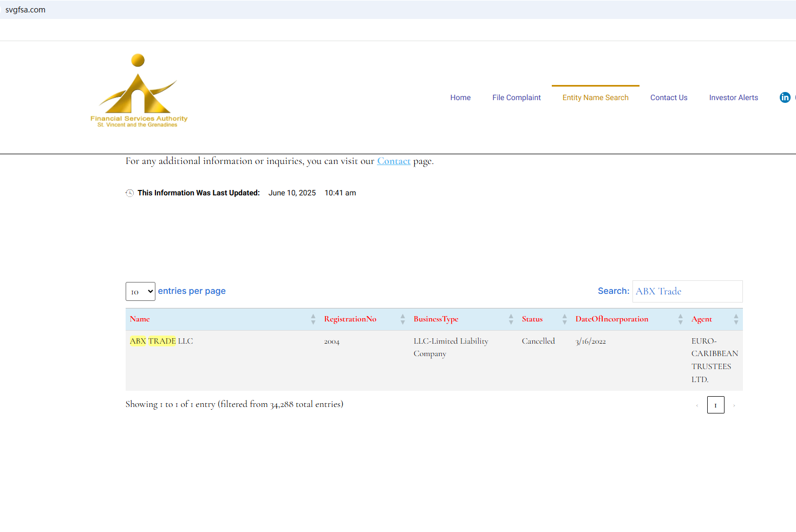
Task: Click the Financial Services Authority logo
Action: click(139, 91)
